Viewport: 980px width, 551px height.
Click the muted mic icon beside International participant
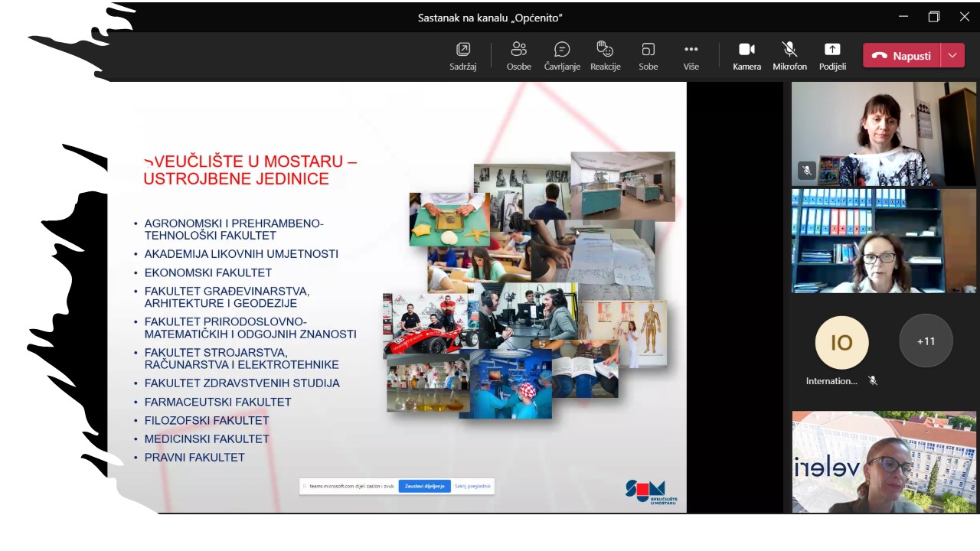click(873, 380)
